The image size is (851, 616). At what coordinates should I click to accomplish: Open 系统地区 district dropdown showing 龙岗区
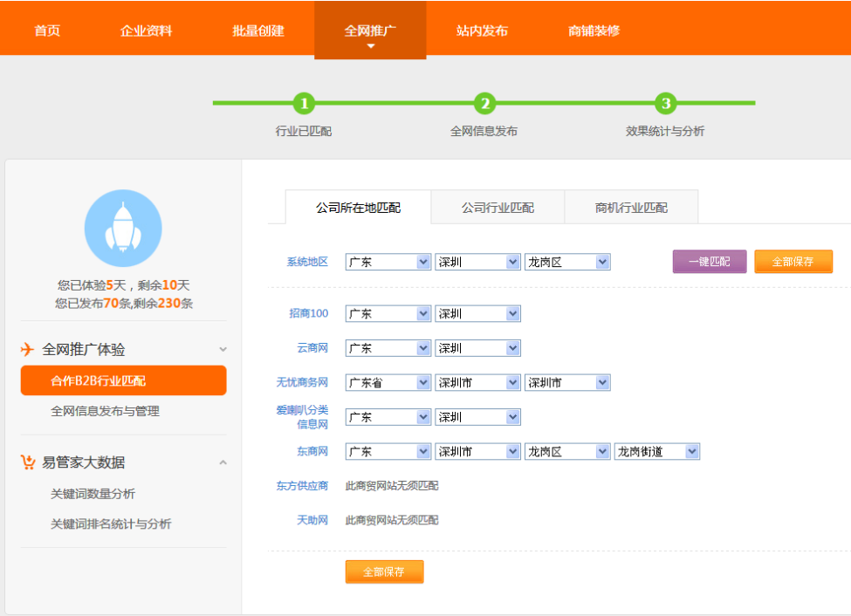tap(566, 262)
